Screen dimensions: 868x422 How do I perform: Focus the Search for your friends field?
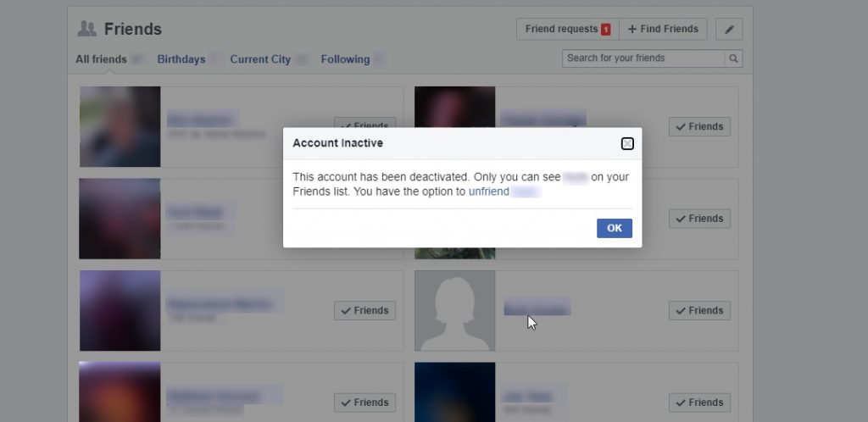(643, 58)
